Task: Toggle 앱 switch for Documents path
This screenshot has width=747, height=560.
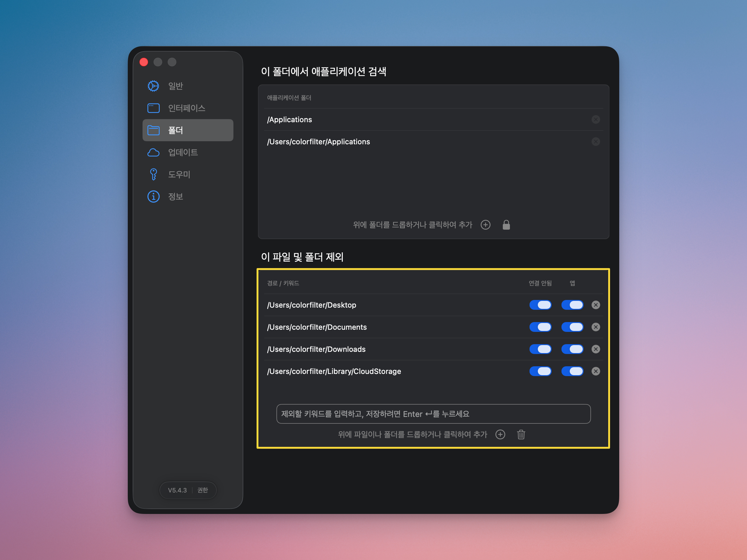Action: click(x=572, y=327)
